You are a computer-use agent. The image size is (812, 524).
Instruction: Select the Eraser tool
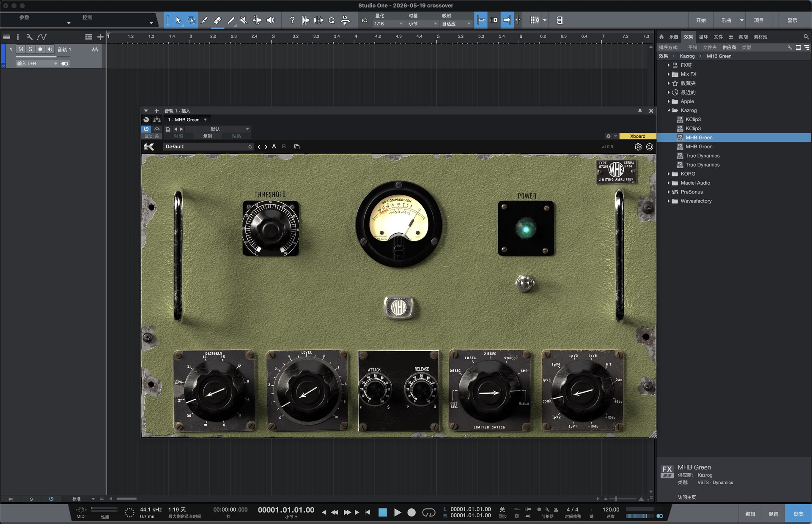217,20
